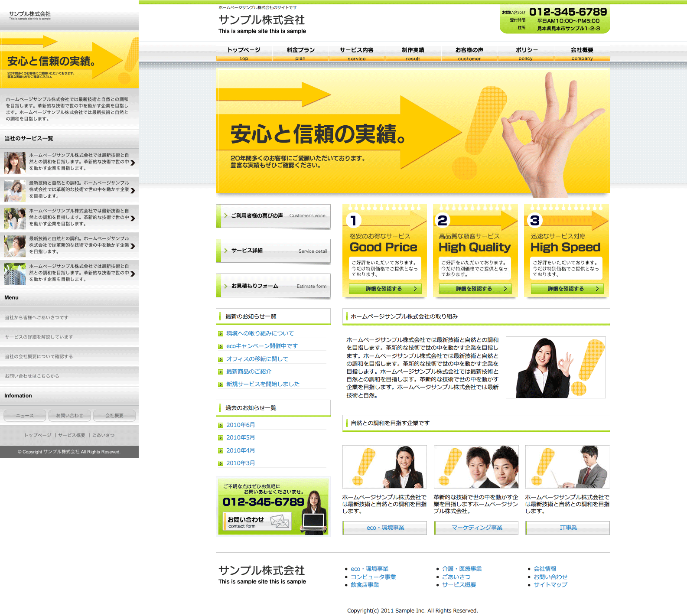The height and width of the screenshot is (616, 687).
Task: Select the 会社概要 company navigation tab
Action: coord(582,53)
